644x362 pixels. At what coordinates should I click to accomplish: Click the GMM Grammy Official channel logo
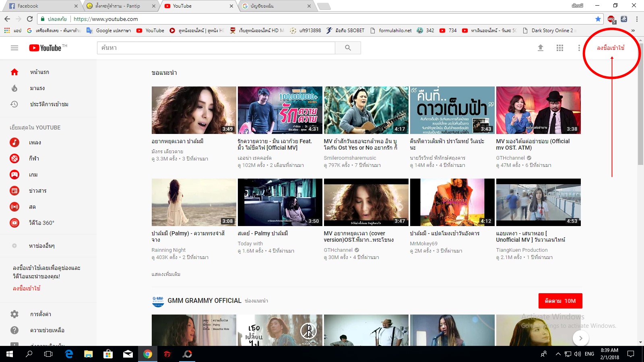coord(158,301)
